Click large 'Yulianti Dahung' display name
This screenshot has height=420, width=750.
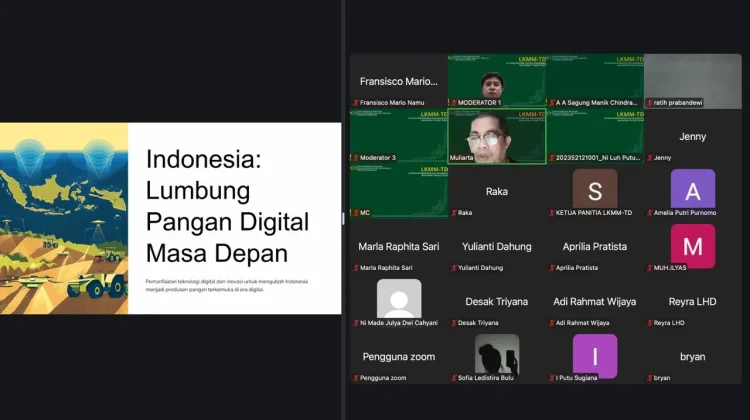(x=496, y=246)
